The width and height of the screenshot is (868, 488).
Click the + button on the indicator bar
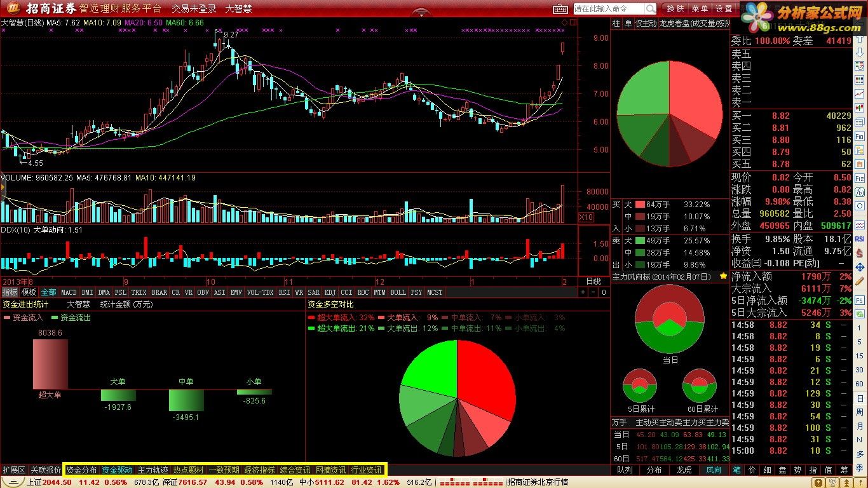(583, 292)
